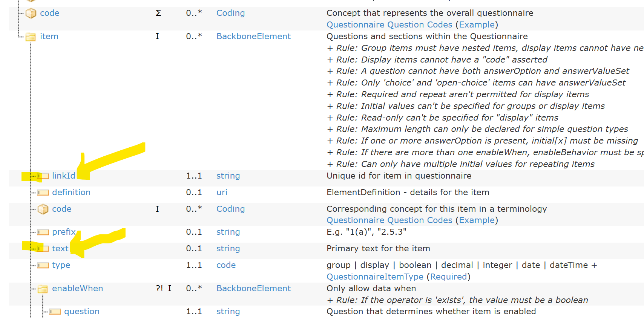Click the Required binding strength link
The width and height of the screenshot is (644, 318).
click(x=448, y=277)
